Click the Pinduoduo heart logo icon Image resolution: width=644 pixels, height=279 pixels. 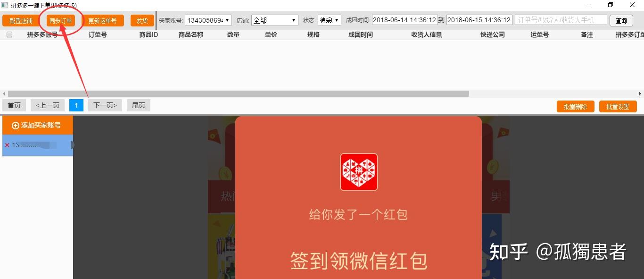tap(359, 172)
